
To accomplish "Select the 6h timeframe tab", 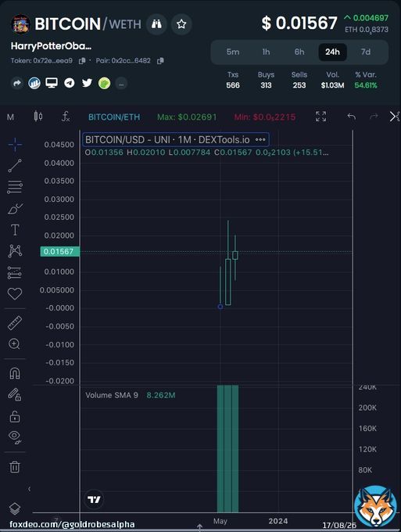I will coord(299,52).
